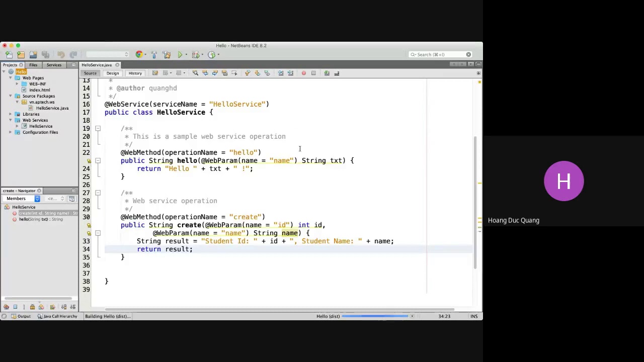Toggle Sort by Name in the Navigator
The width and height of the screenshot is (644, 362).
[x=64, y=307]
